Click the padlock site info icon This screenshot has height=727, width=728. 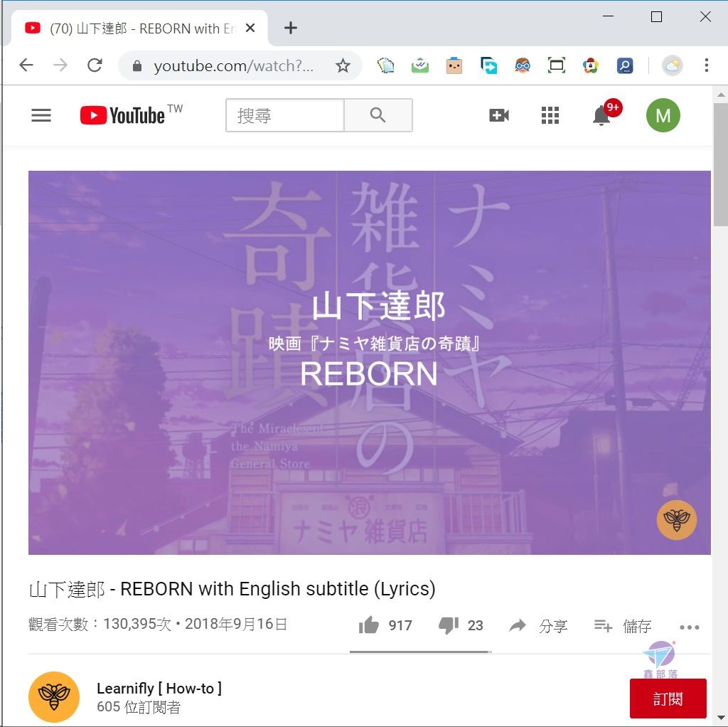pyautogui.click(x=137, y=66)
